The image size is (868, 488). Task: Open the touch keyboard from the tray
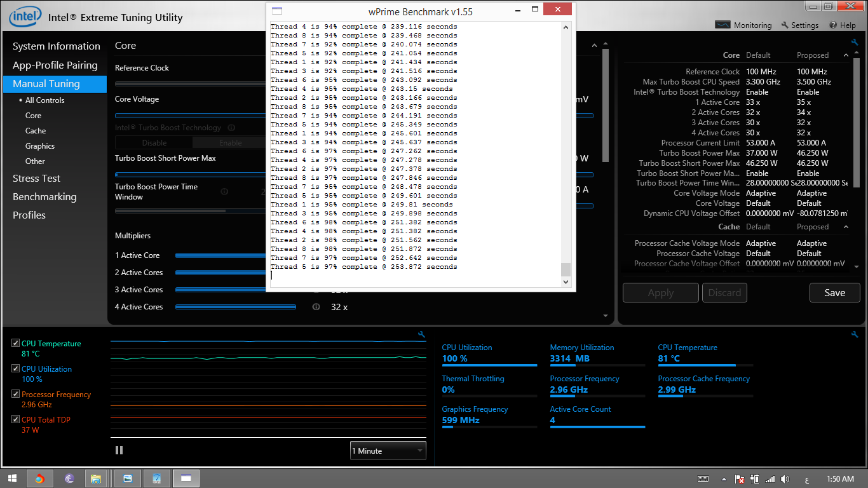click(x=703, y=479)
